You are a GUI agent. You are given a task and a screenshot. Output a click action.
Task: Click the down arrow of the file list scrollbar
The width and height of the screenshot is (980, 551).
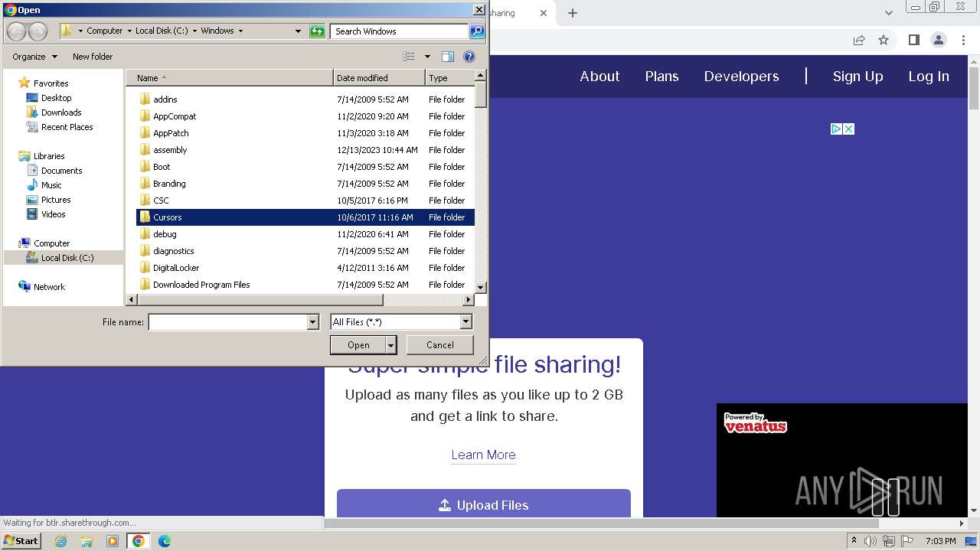click(481, 287)
